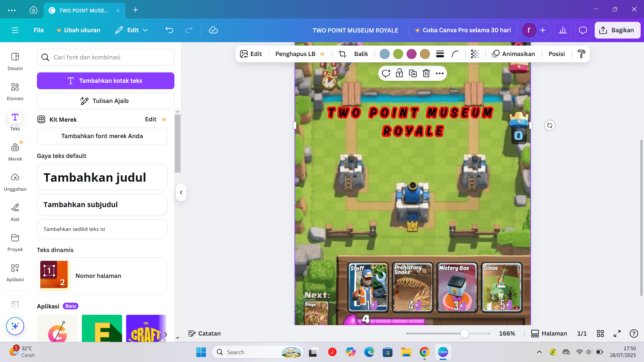Open the user profile avatar
Screen dimensions: 644x362
tap(529, 30)
